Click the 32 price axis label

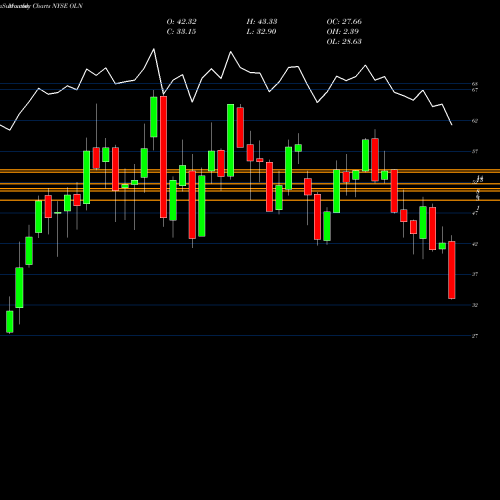(475, 305)
